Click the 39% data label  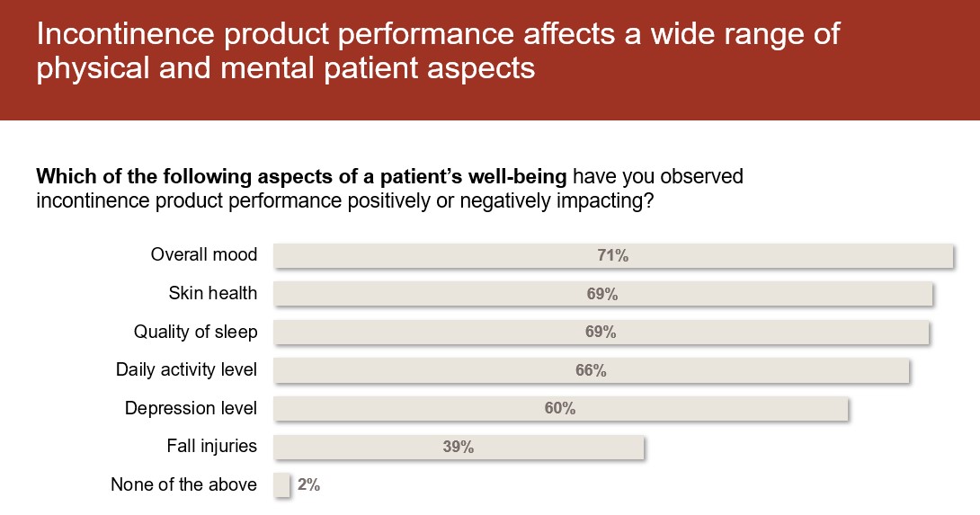point(458,447)
